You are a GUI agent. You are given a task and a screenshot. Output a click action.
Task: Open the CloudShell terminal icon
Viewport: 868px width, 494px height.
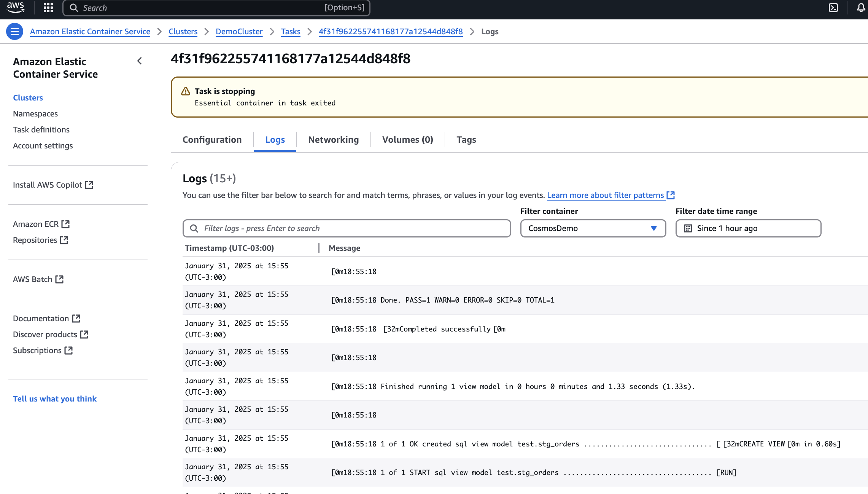tap(833, 8)
